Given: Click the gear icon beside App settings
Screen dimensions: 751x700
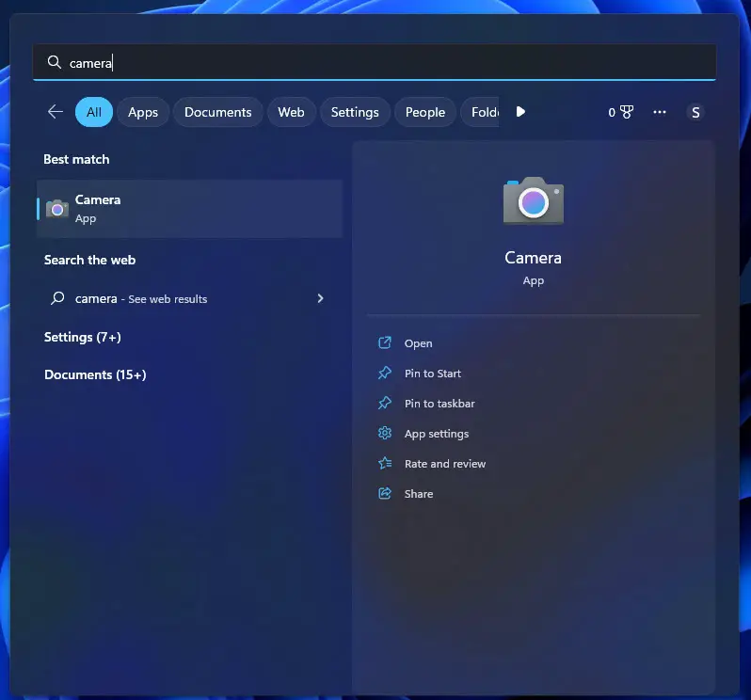Looking at the screenshot, I should tap(385, 434).
